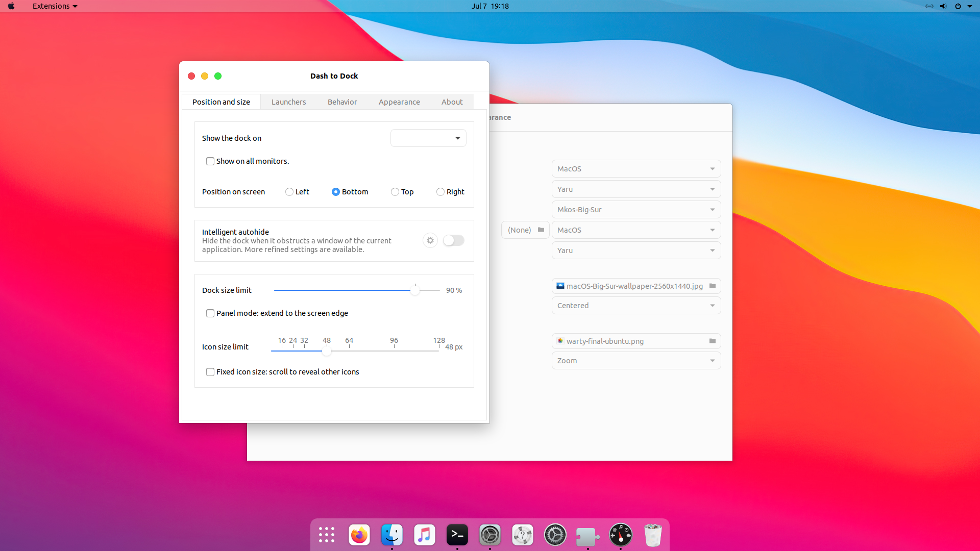This screenshot has height=551, width=980.
Task: Launch Terminal from the dock
Action: point(457,535)
